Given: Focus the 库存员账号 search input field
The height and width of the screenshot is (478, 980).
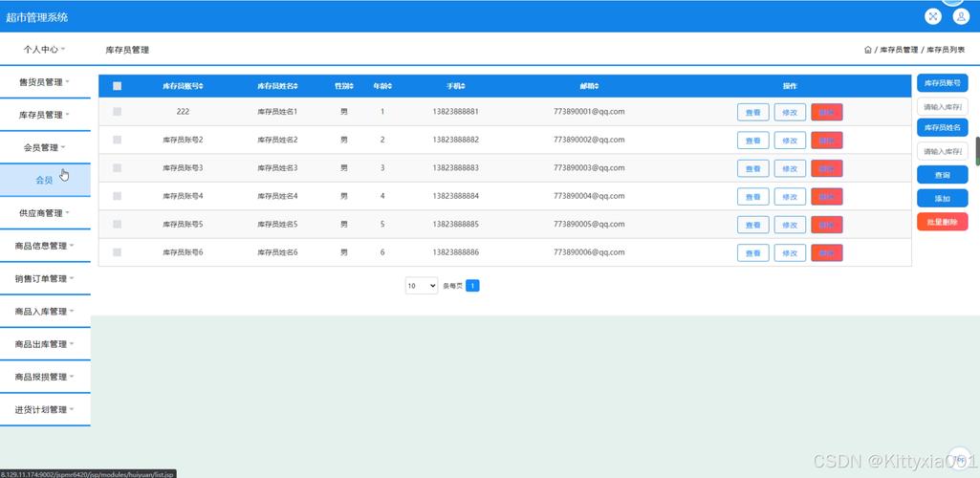Looking at the screenshot, I should point(943,107).
